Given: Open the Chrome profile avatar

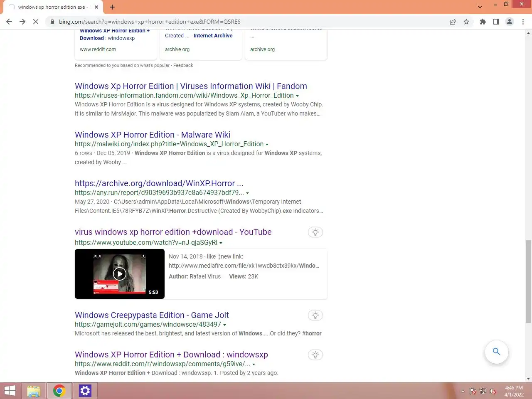Looking at the screenshot, I should tap(510, 22).
